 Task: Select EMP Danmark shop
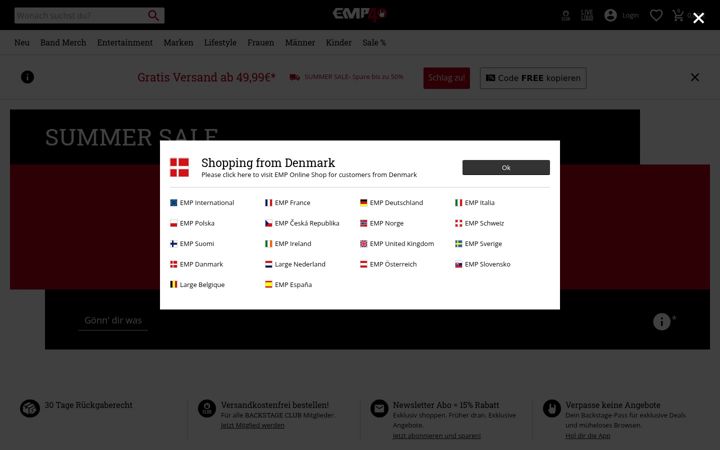tap(197, 264)
